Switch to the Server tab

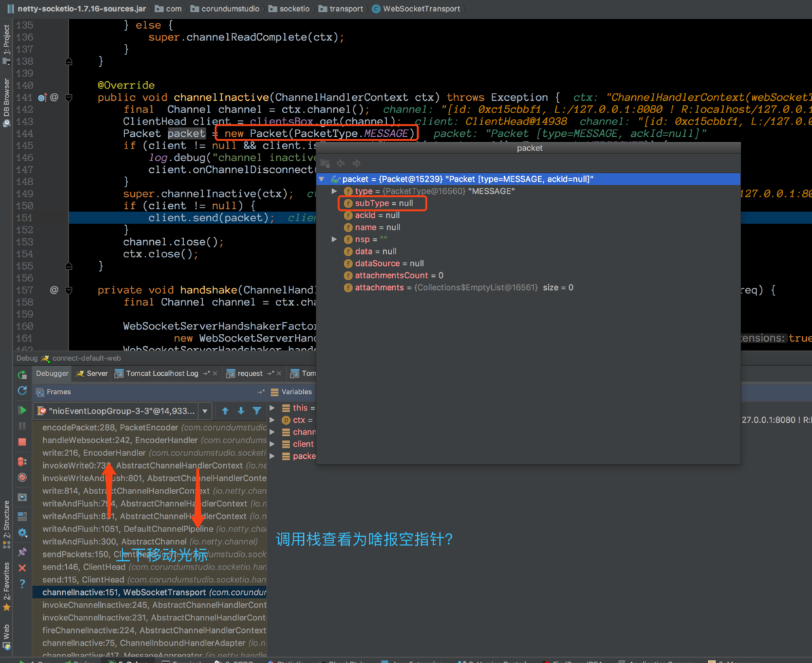pyautogui.click(x=92, y=374)
